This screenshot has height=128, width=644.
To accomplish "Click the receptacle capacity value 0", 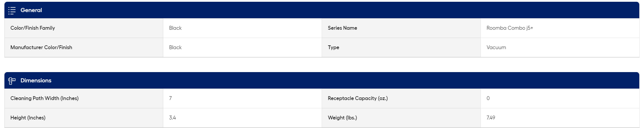I will point(488,98).
